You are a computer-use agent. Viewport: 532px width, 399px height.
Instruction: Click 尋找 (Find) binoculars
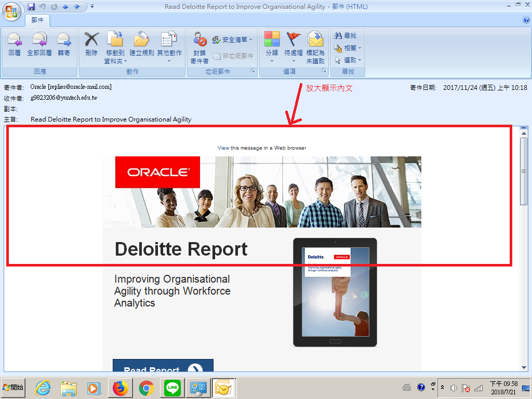(345, 36)
